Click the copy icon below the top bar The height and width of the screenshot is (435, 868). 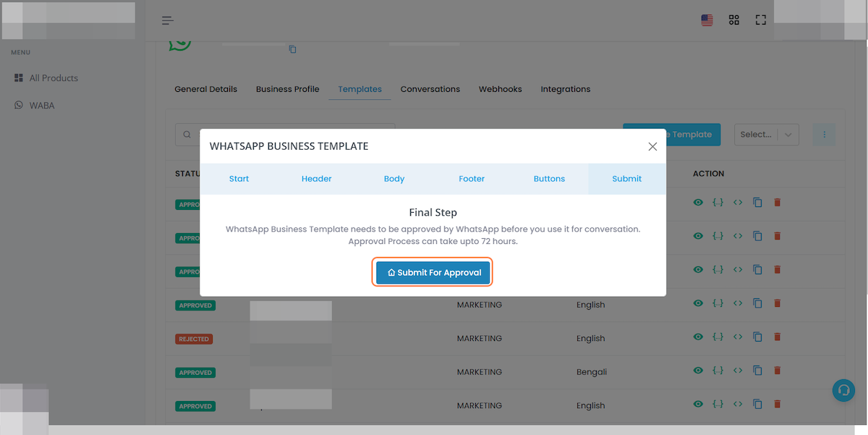coord(293,49)
